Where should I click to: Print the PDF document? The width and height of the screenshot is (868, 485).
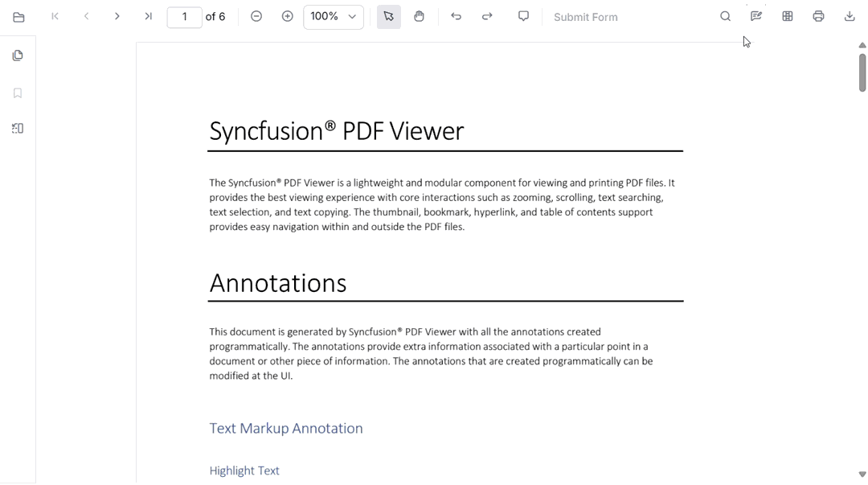click(818, 17)
